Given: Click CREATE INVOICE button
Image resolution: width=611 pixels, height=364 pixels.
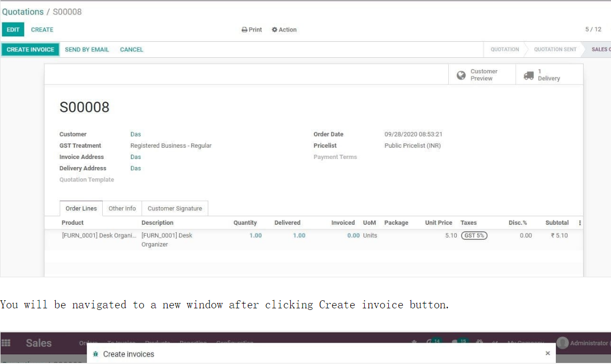Looking at the screenshot, I should pyautogui.click(x=31, y=49).
